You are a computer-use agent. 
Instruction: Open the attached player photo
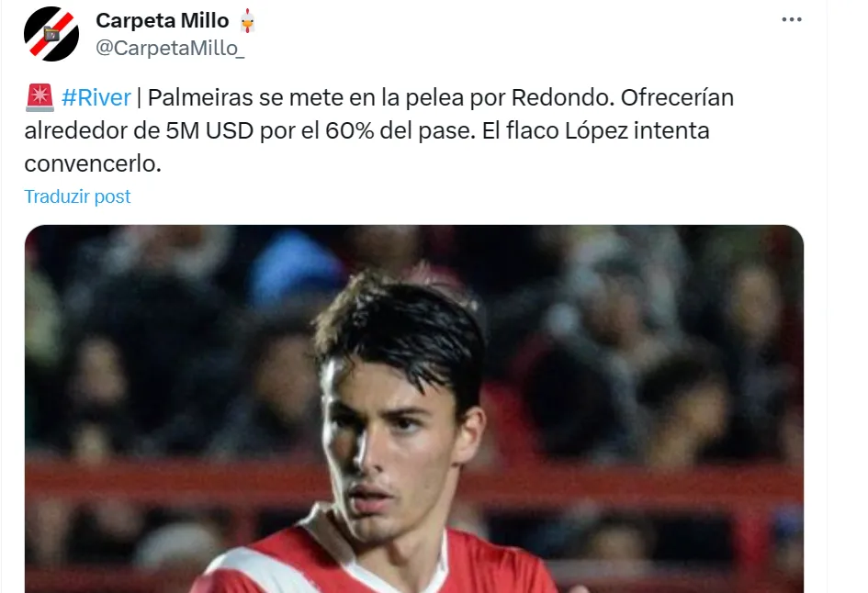click(x=414, y=408)
